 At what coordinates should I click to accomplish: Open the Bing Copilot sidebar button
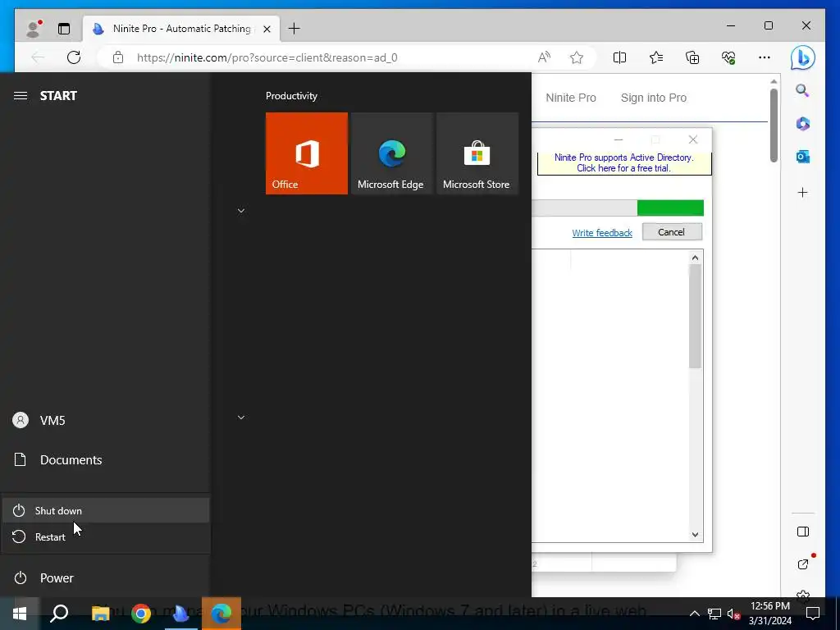[802, 57]
